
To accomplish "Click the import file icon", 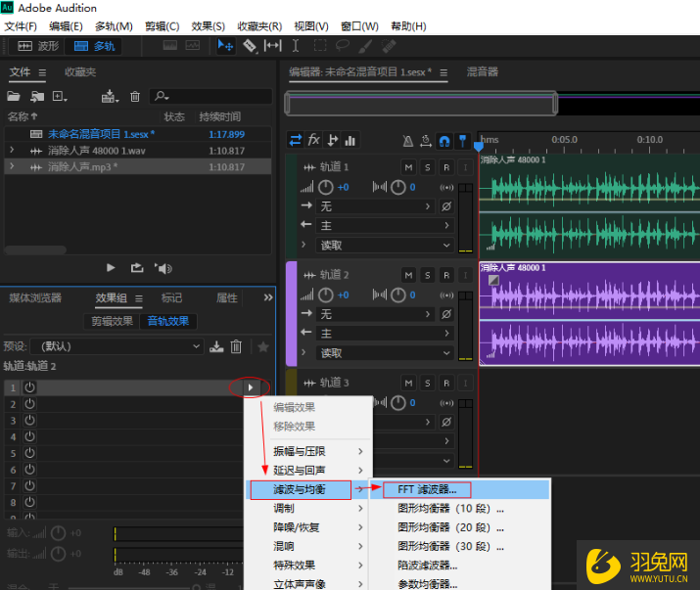I will pos(37,96).
